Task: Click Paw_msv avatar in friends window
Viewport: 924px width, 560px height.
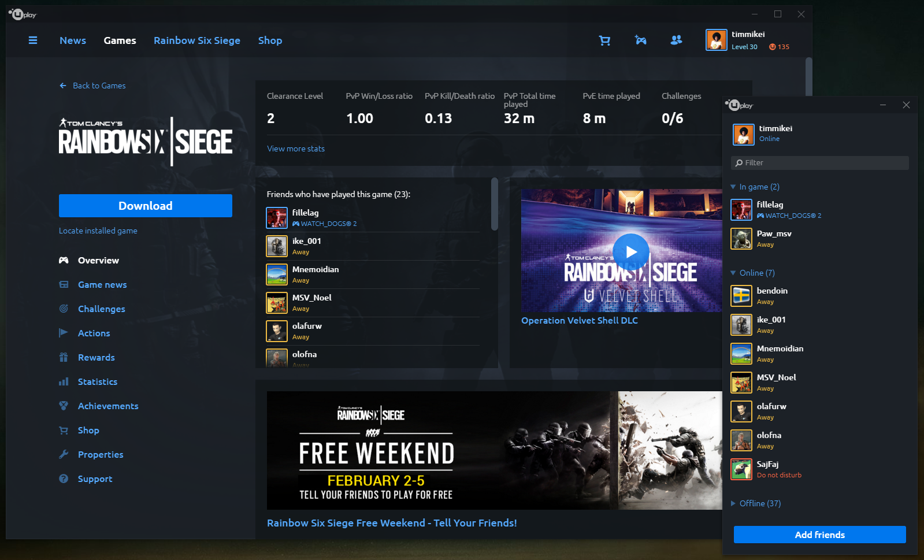Action: [x=741, y=238]
